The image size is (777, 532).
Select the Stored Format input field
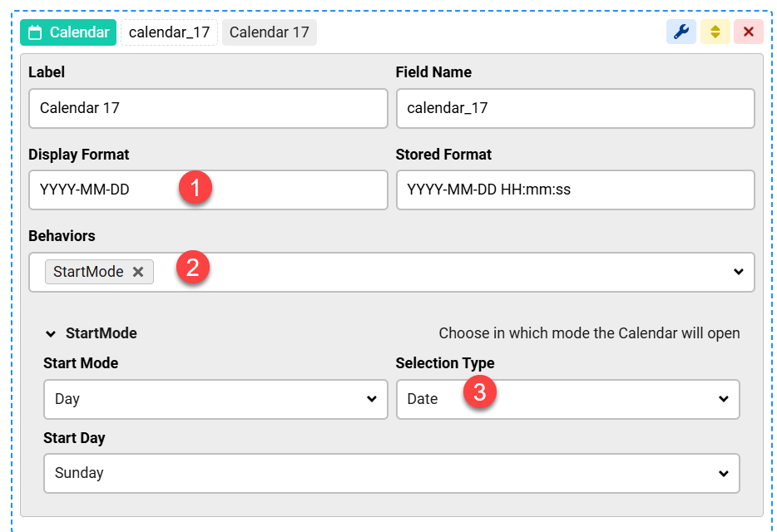(575, 190)
